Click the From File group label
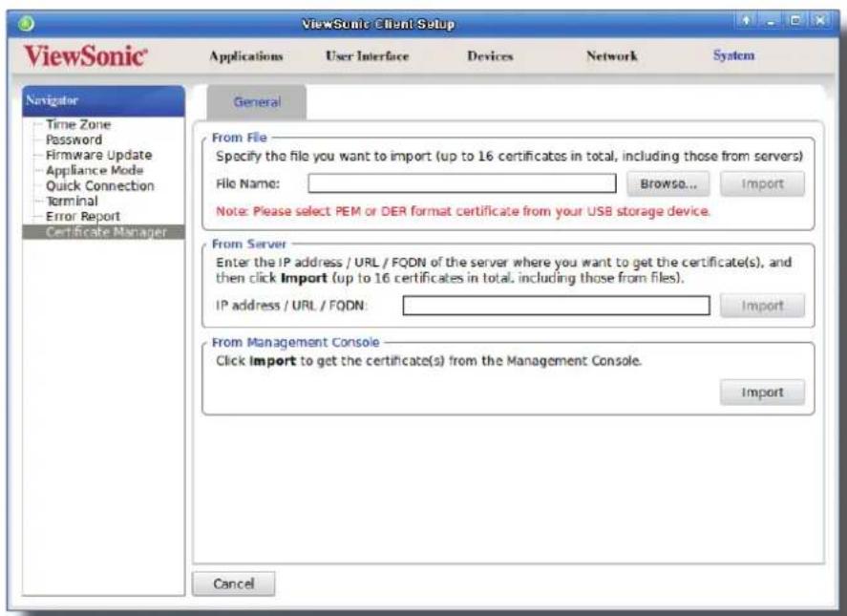Image resolution: width=847 pixels, height=616 pixels. click(240, 138)
